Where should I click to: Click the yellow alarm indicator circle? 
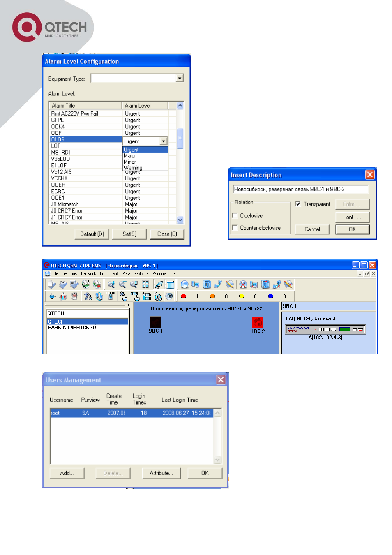242,296
